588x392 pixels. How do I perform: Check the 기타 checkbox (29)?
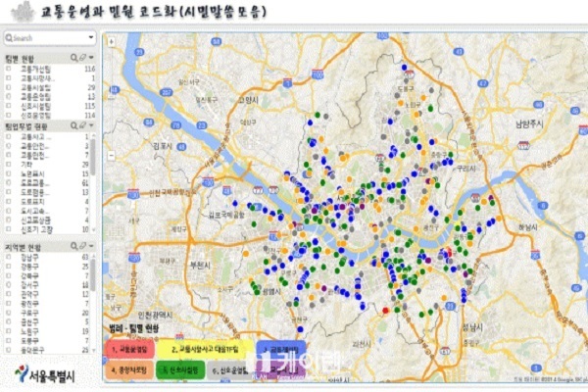(x=8, y=165)
